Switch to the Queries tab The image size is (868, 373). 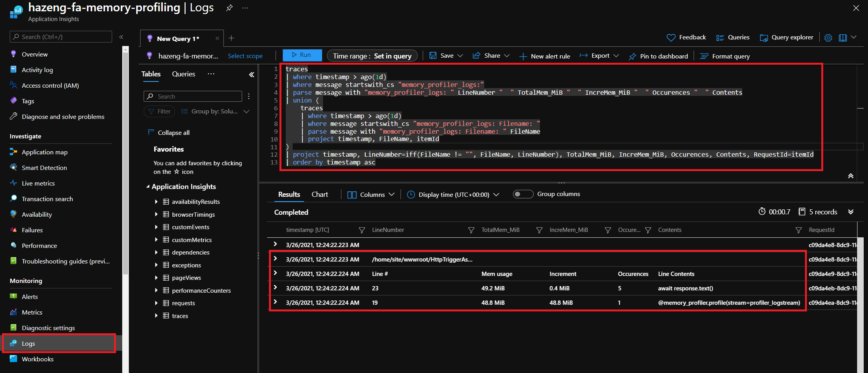tap(183, 74)
